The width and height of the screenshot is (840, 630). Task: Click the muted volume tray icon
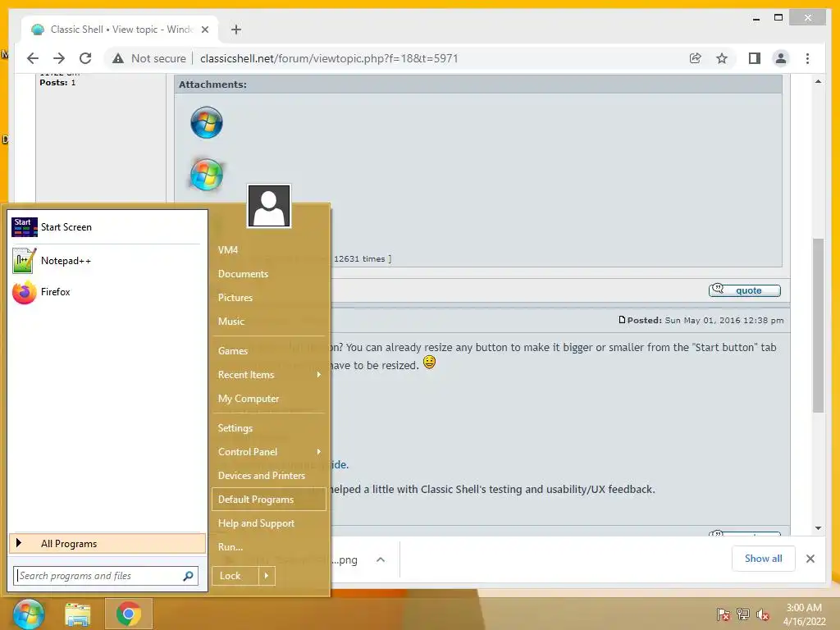click(x=763, y=614)
